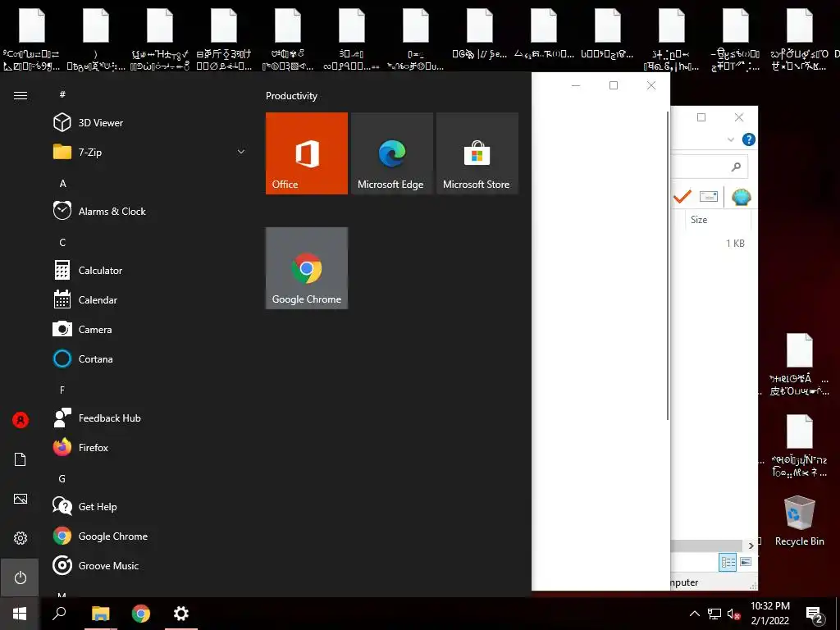
Task: Switch to details view in Explorer
Action: 728,562
